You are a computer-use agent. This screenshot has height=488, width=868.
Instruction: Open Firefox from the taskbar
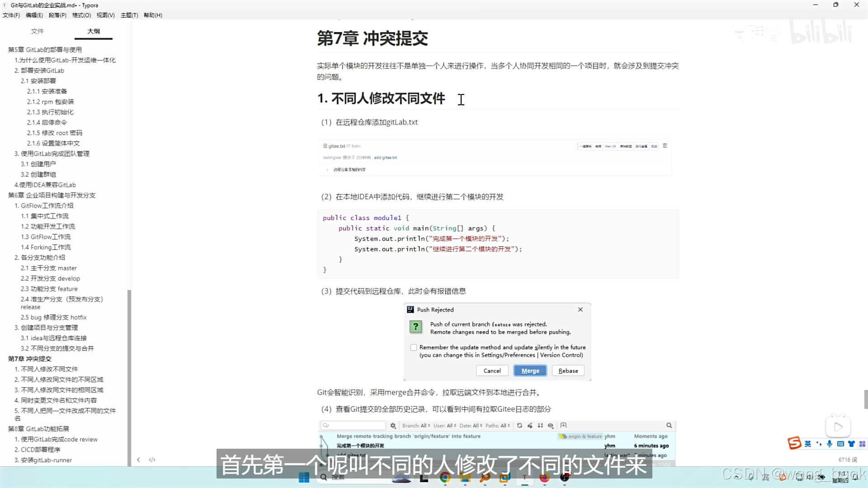(x=544, y=478)
